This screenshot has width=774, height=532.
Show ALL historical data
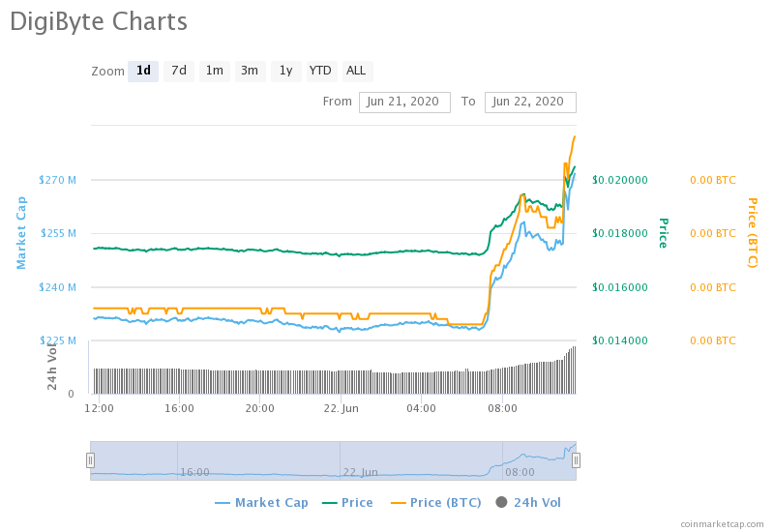(356, 71)
